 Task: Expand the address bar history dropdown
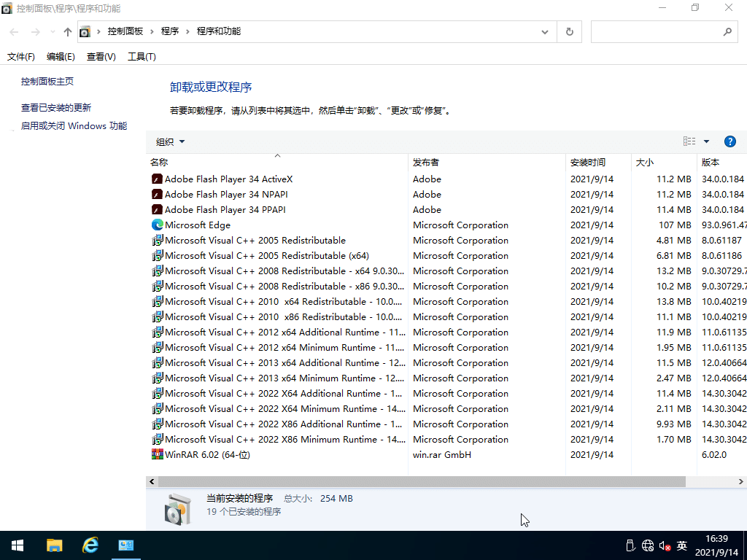[x=545, y=31]
